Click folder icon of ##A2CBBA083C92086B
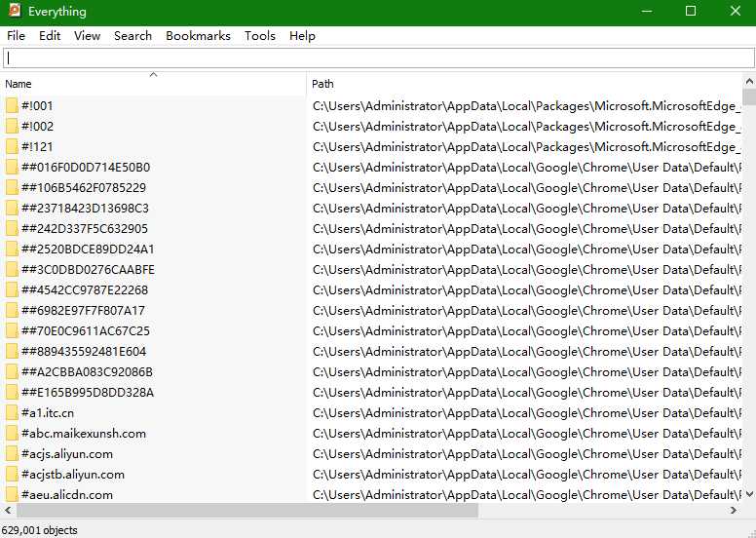This screenshot has width=756, height=538. (12, 372)
